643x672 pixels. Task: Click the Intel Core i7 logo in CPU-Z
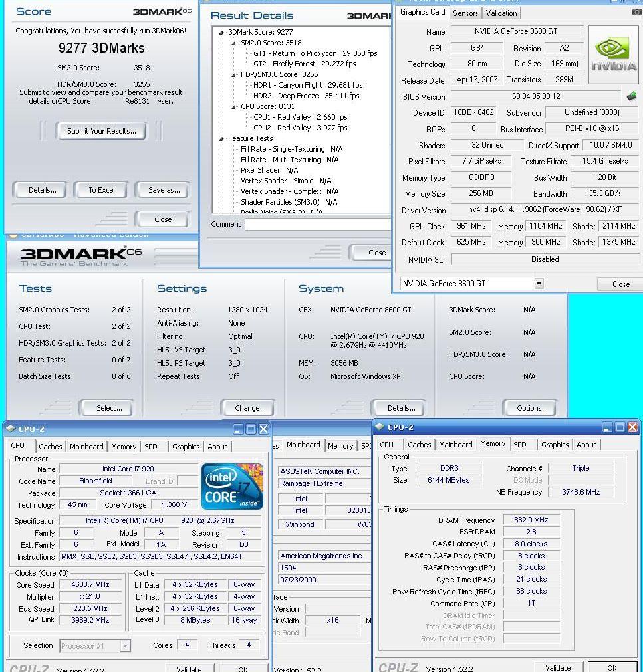pos(232,486)
